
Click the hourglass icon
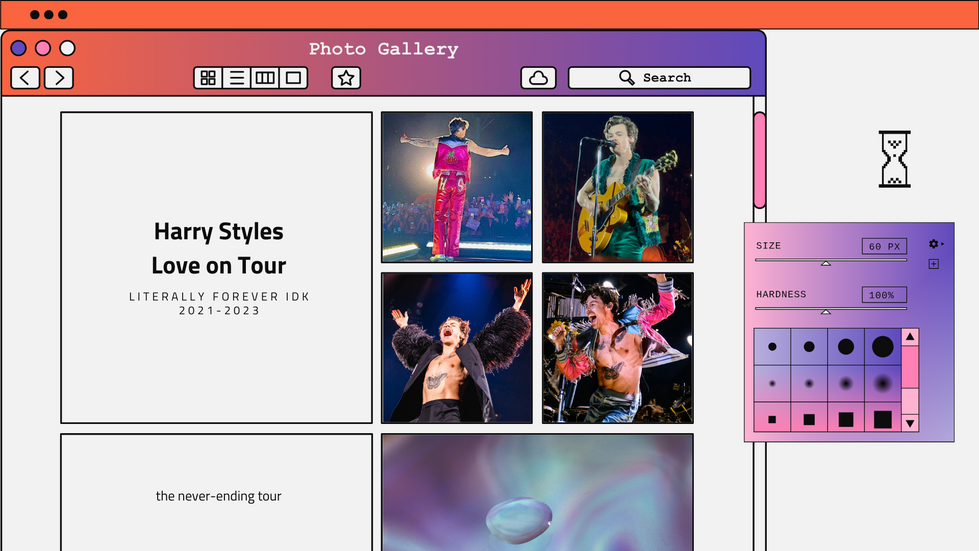[895, 159]
